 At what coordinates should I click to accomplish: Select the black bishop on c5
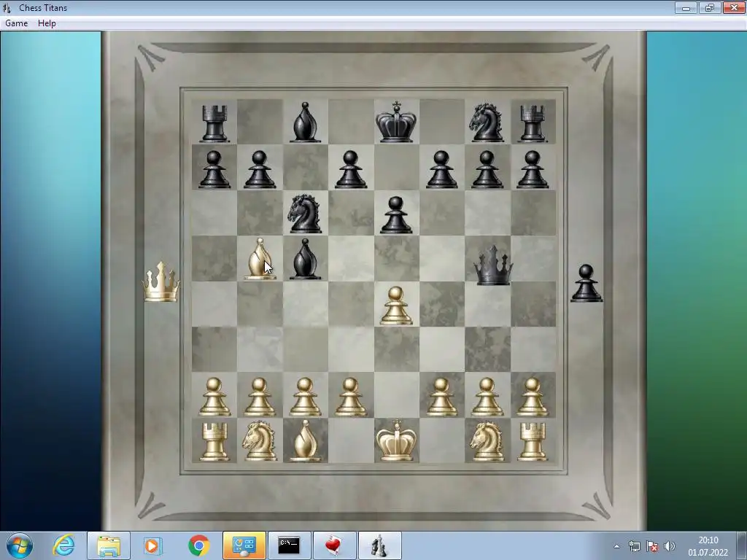(305, 259)
